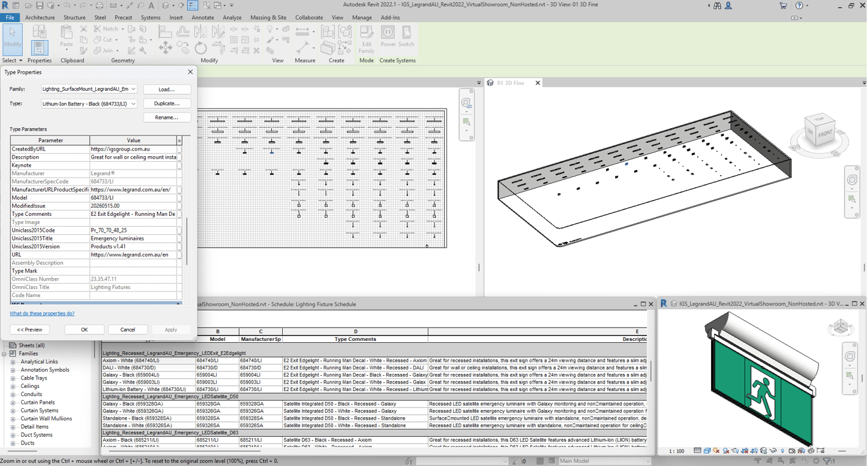Open the Family dropdown in Type Properties
Image resolution: width=868 pixels, height=466 pixels.
(x=133, y=89)
